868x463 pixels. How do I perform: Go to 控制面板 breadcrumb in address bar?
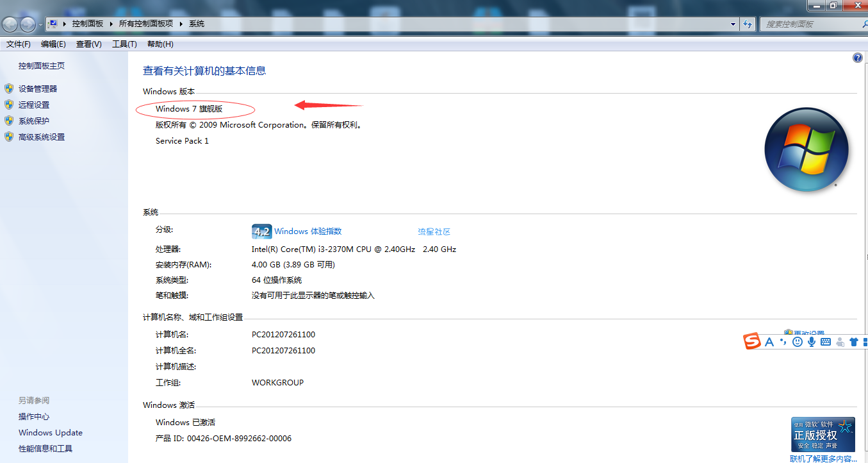click(88, 24)
